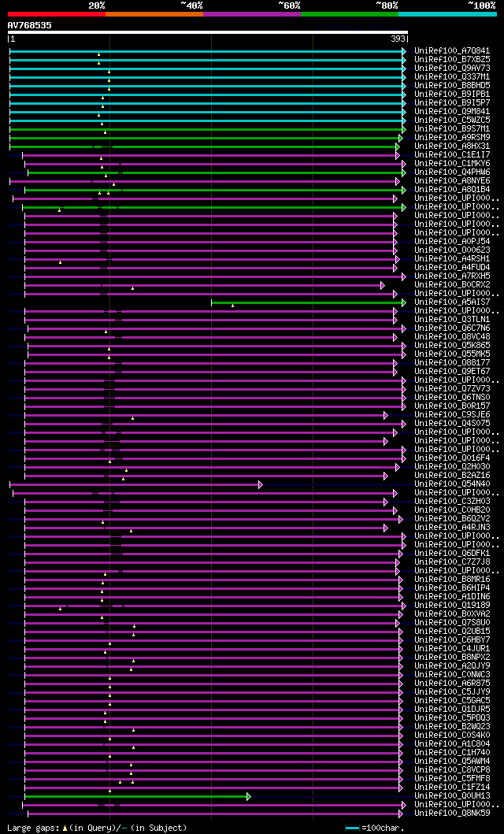The image size is (504, 834).
Task: Click the purple alignment bar of UniRef100_C5GAC5
Action: coord(212,700)
